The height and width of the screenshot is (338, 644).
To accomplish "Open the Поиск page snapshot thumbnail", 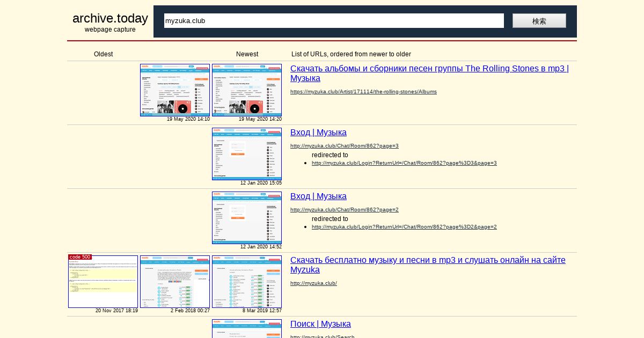I will pyautogui.click(x=247, y=329).
